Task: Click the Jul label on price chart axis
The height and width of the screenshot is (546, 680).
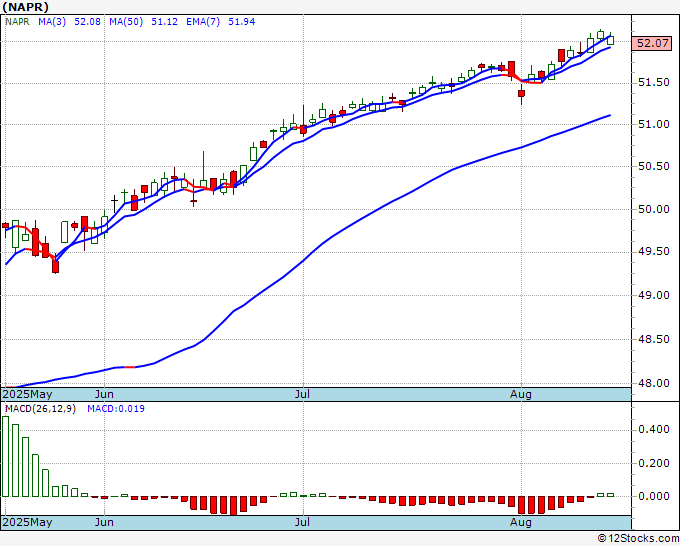Action: pyautogui.click(x=302, y=394)
